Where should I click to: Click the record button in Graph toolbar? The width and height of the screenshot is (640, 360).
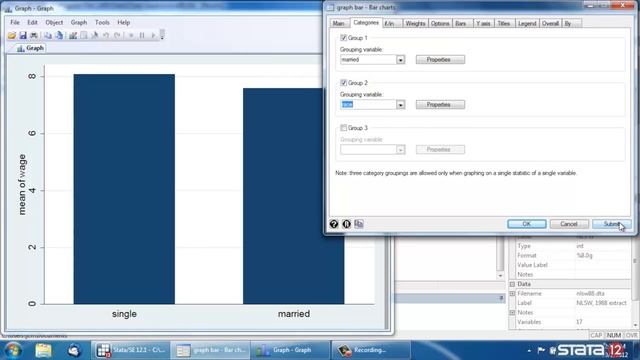(131, 36)
